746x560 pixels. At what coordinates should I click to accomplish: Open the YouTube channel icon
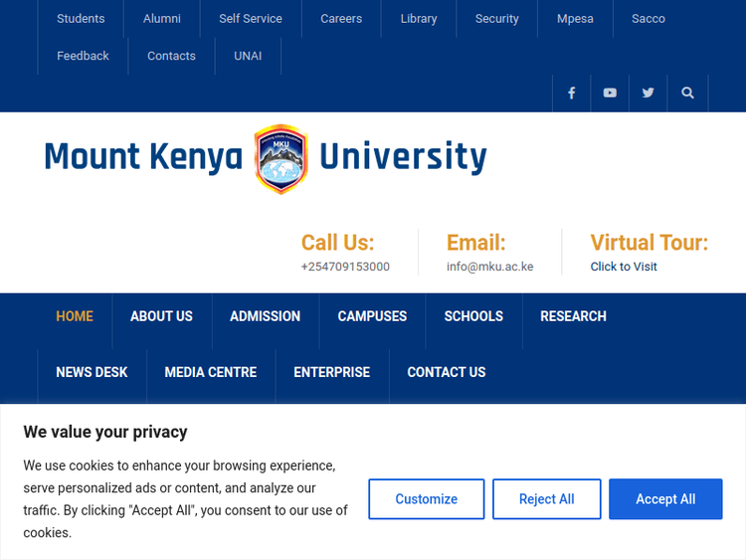[x=610, y=93]
